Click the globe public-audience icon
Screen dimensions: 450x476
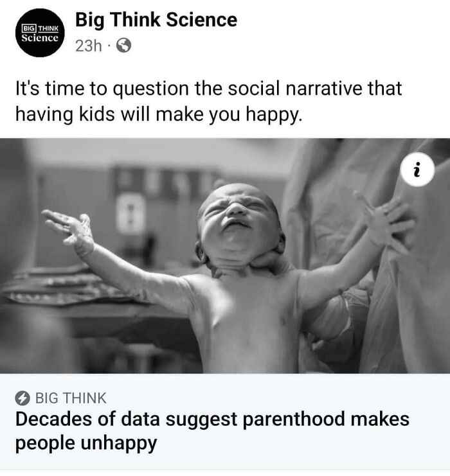125,46
